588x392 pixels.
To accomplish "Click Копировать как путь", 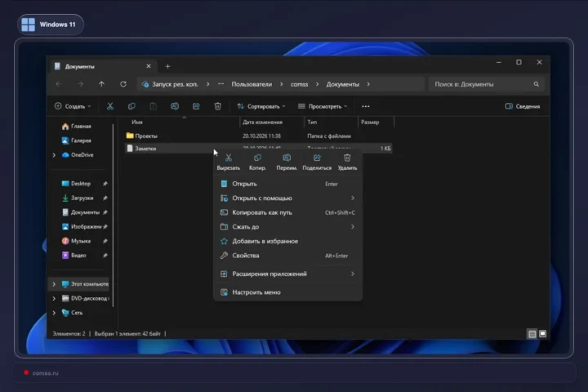I will pos(287,212).
